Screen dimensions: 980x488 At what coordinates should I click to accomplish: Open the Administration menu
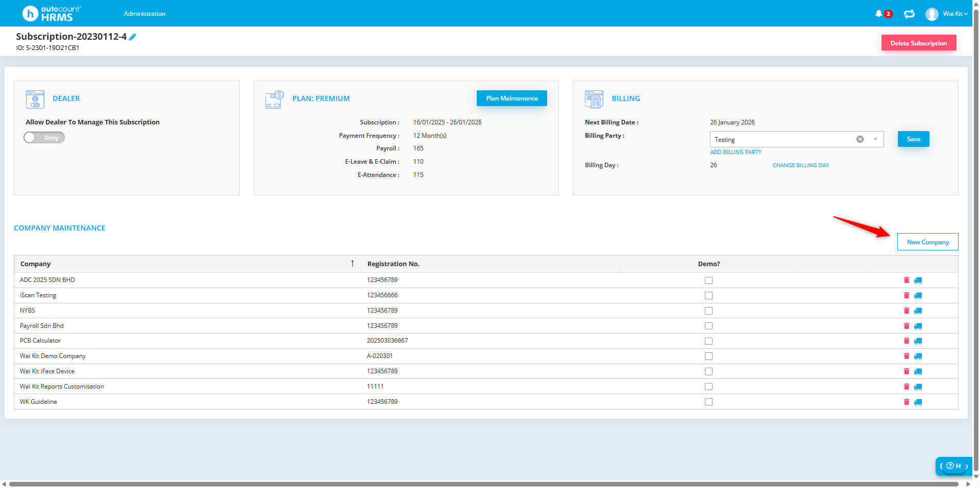coord(144,14)
